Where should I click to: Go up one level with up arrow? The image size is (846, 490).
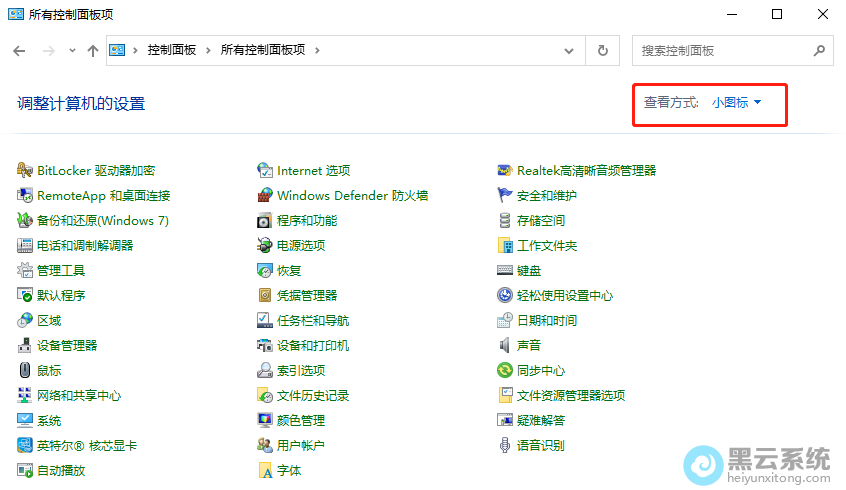point(93,51)
